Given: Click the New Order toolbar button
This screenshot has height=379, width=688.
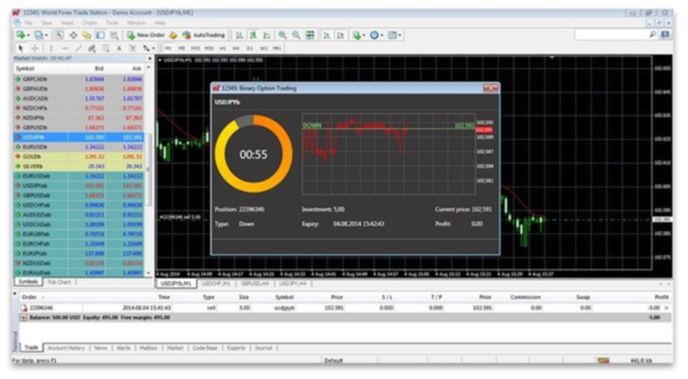Looking at the screenshot, I should [146, 35].
